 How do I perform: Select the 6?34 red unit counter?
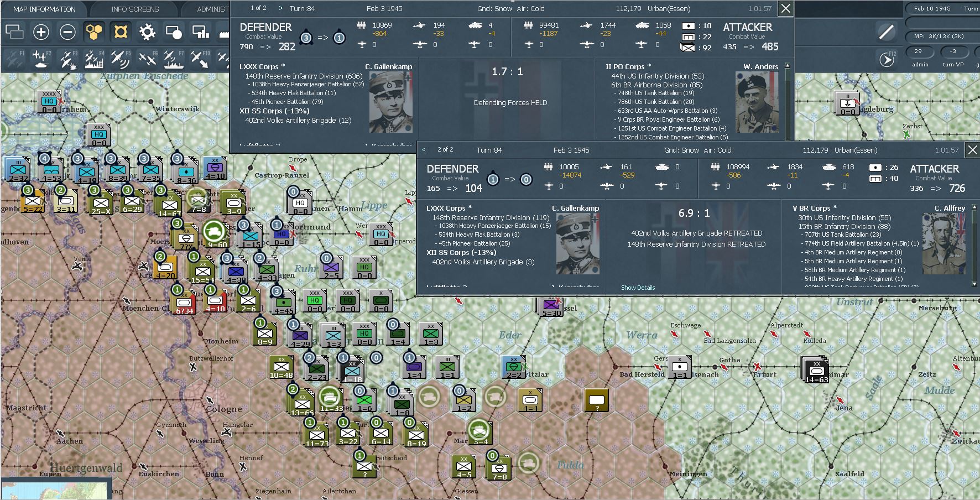click(184, 302)
